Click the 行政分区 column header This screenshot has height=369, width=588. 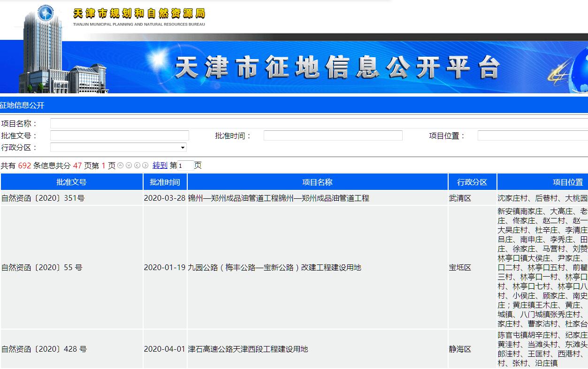[x=472, y=182]
